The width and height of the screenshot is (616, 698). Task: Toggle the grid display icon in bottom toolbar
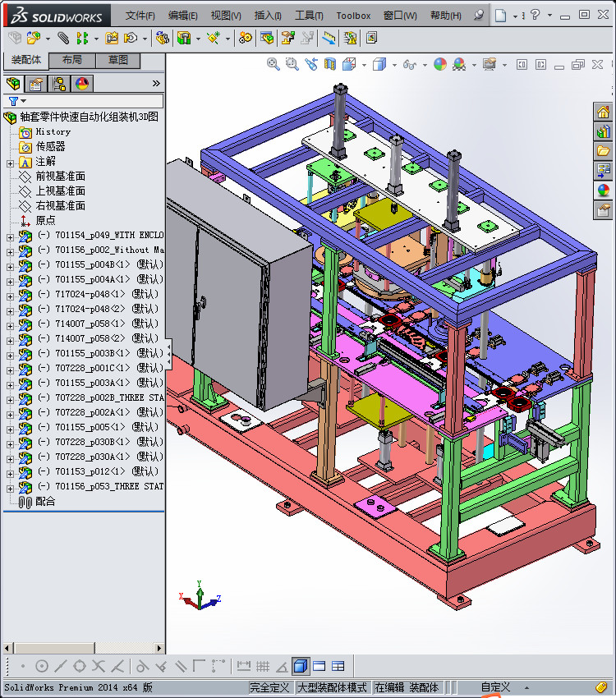pos(263,667)
